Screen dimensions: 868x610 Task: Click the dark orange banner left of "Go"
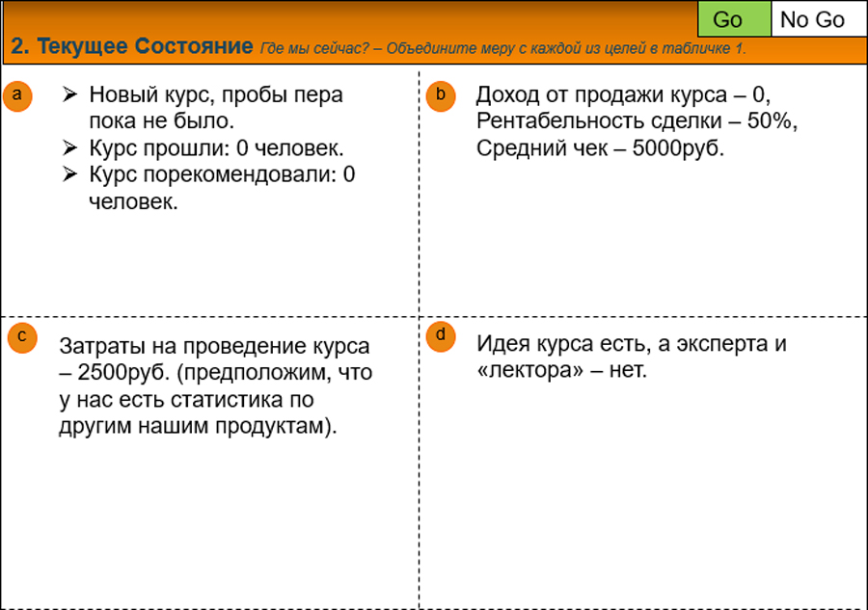347,17
